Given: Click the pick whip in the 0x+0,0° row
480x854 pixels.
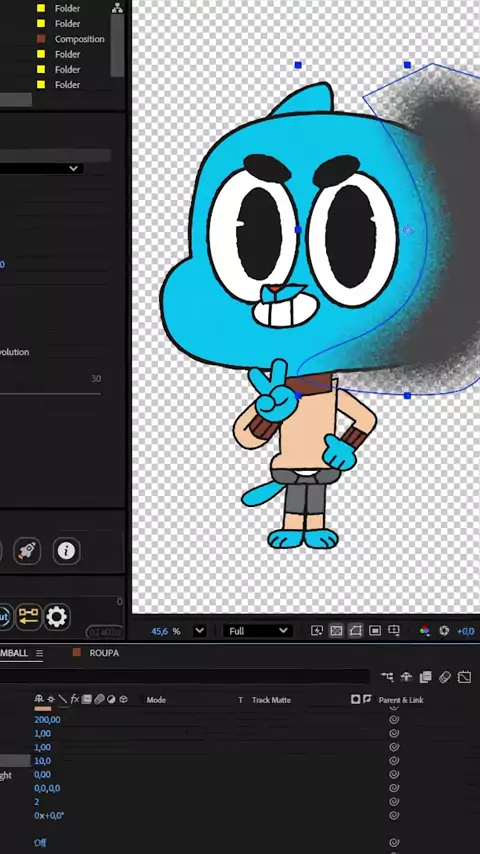Looking at the screenshot, I should pyautogui.click(x=394, y=815).
